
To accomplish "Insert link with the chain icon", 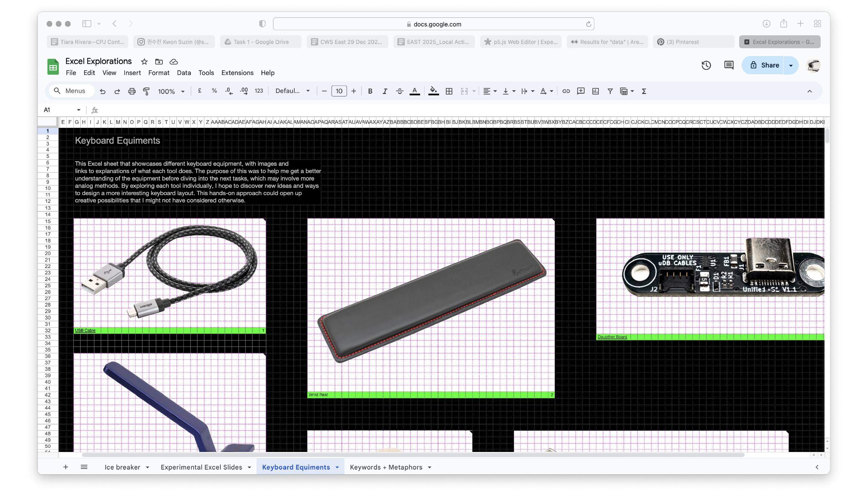I will pyautogui.click(x=566, y=91).
